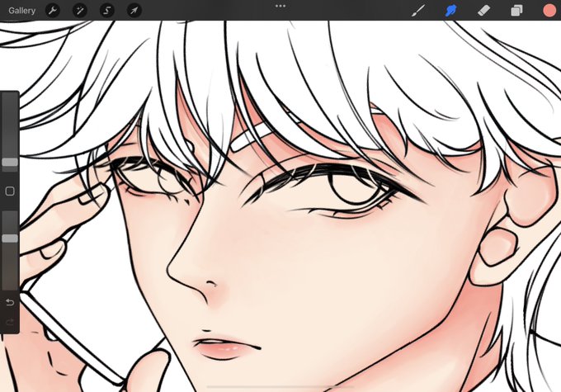The height and width of the screenshot is (392, 561).
Task: Redo the last undone action
Action: coord(10,322)
